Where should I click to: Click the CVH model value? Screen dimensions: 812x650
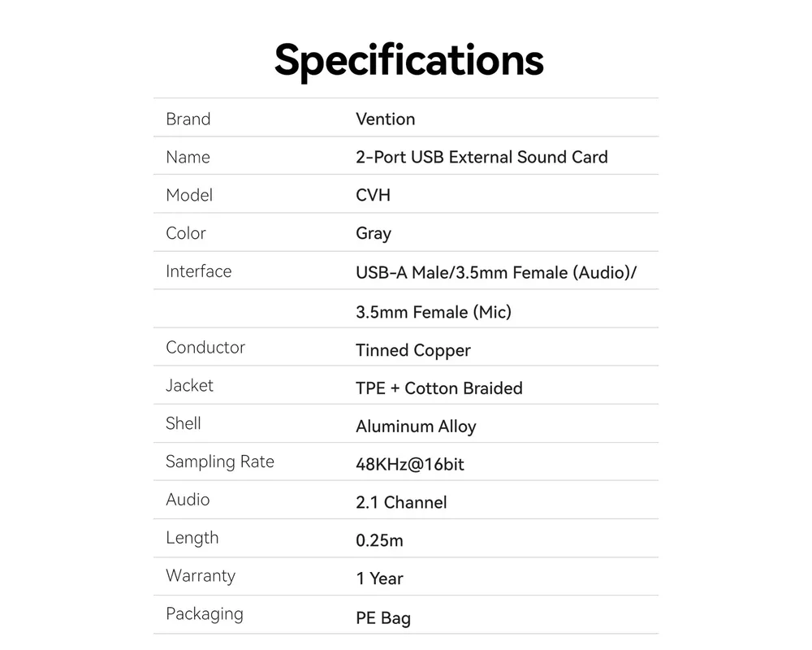[x=373, y=195]
